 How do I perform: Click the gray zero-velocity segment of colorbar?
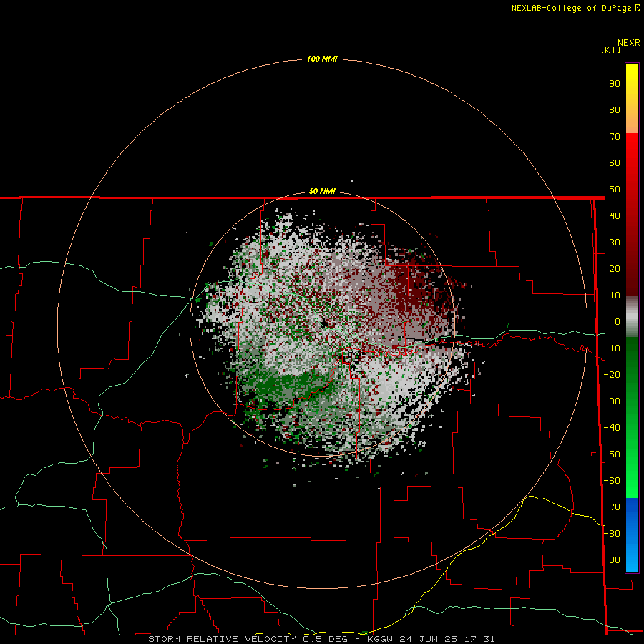(632, 317)
